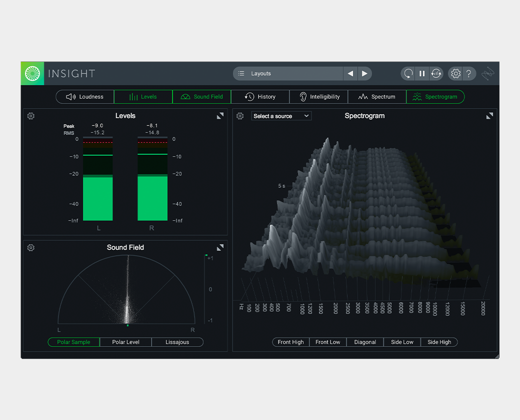Click the left peak value -9.0
520x420 pixels.
click(x=97, y=125)
